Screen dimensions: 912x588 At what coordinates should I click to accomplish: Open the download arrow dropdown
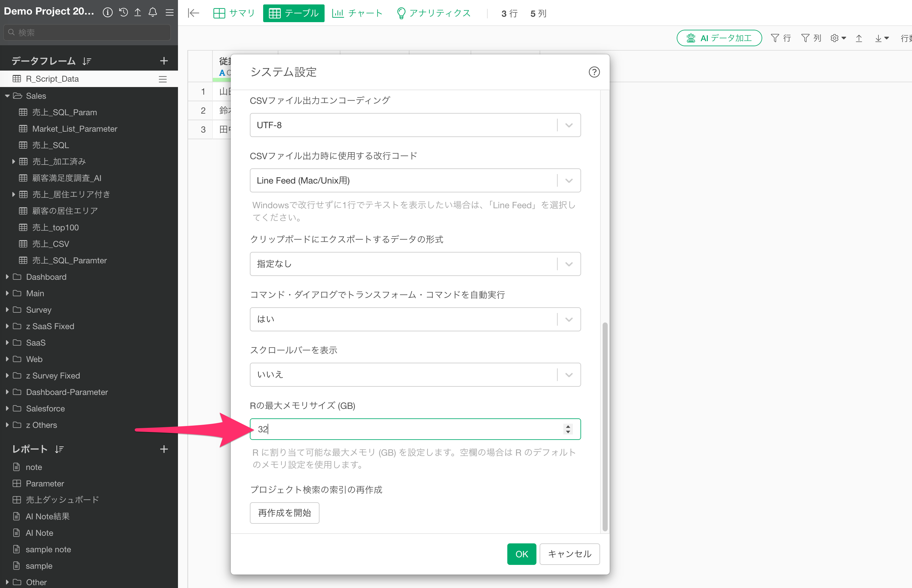(882, 38)
